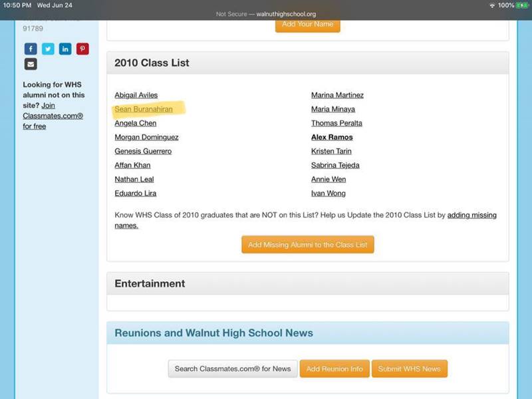
Task: Select the bolded Alex Ramos link
Action: (332, 137)
